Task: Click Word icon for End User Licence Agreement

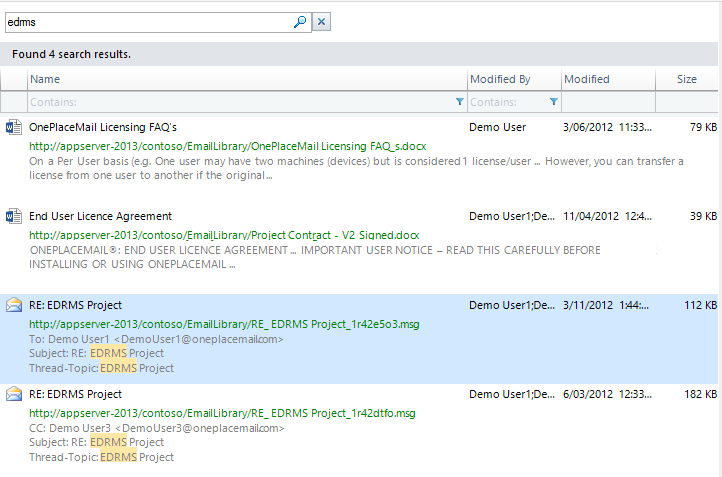Action: click(14, 216)
